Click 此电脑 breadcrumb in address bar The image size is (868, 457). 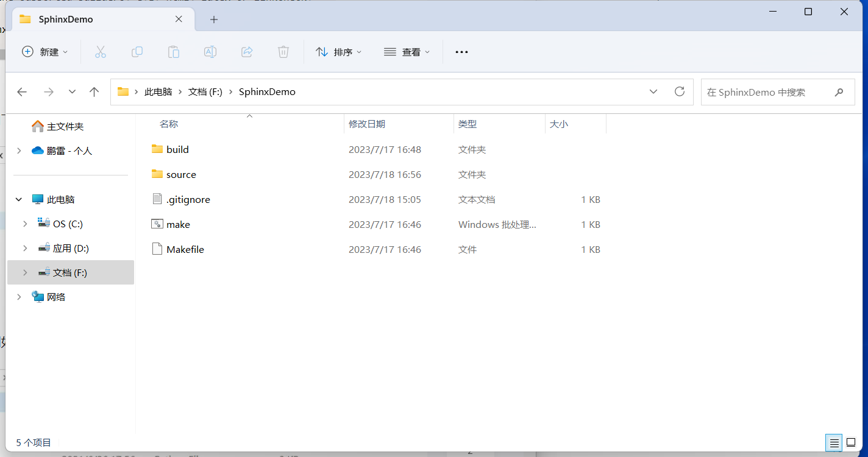click(x=158, y=92)
